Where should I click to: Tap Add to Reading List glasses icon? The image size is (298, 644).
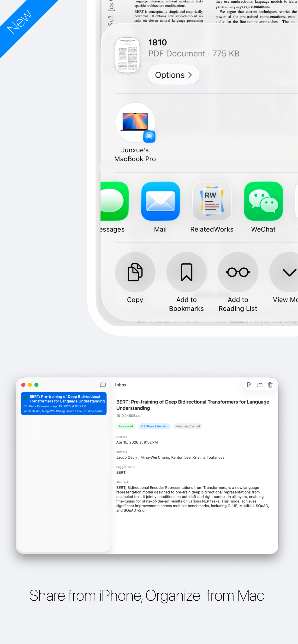[x=238, y=272]
